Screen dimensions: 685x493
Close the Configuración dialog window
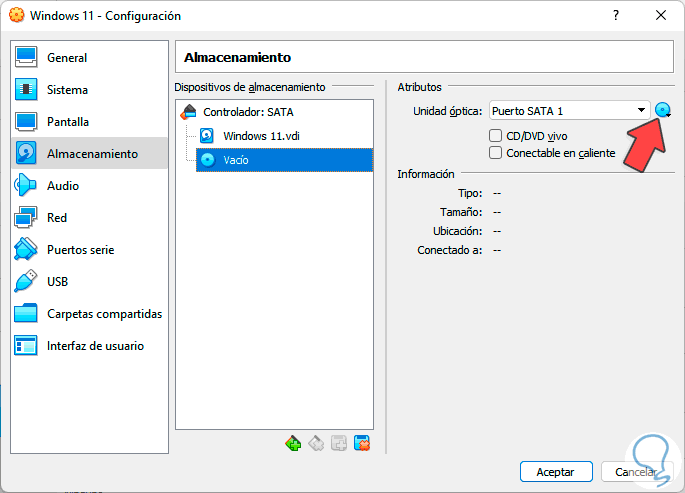661,16
